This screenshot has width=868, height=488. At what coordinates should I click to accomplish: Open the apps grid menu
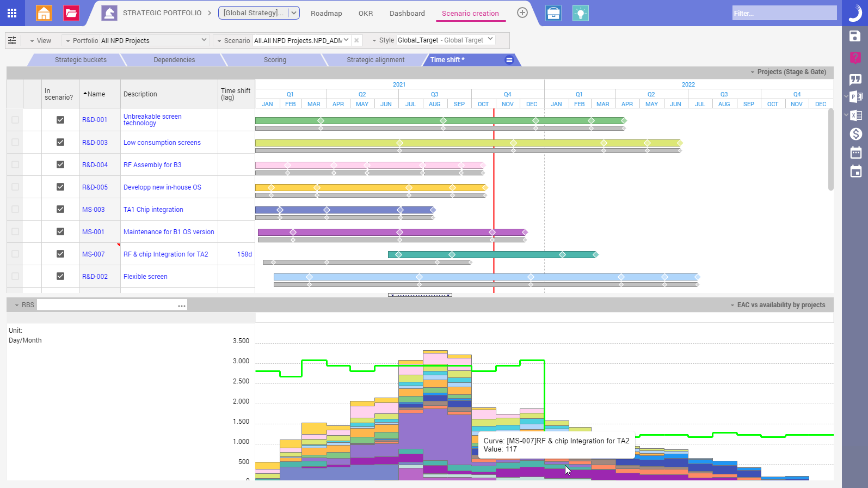tap(12, 13)
